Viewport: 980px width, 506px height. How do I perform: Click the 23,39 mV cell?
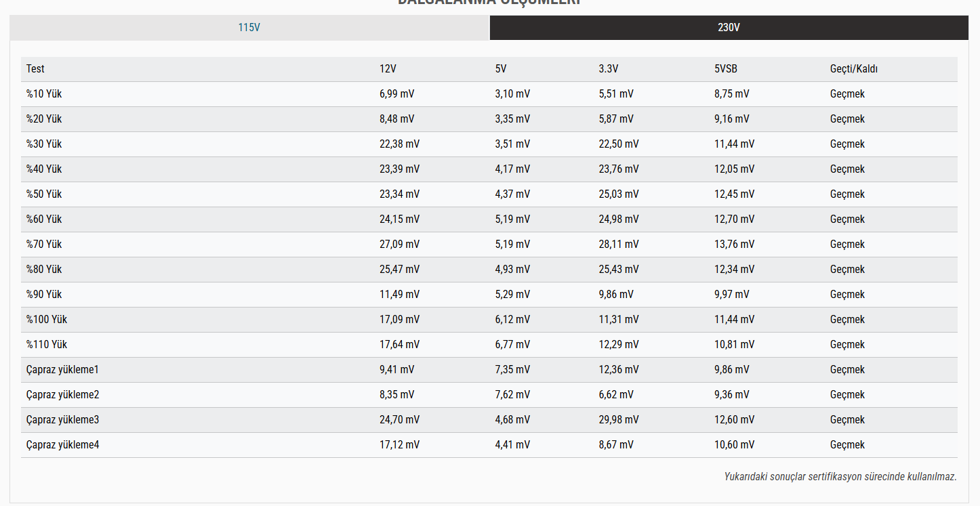point(400,169)
